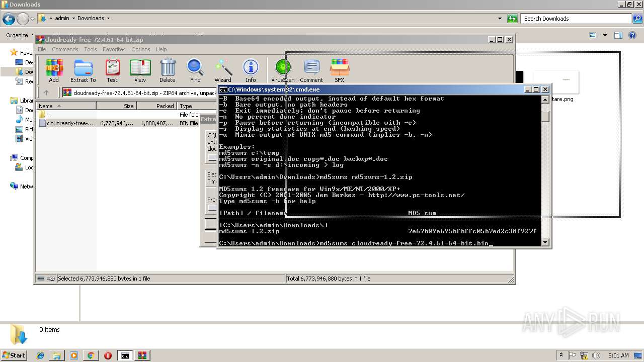Click the Add icon in WinRAR toolbar

54,70
